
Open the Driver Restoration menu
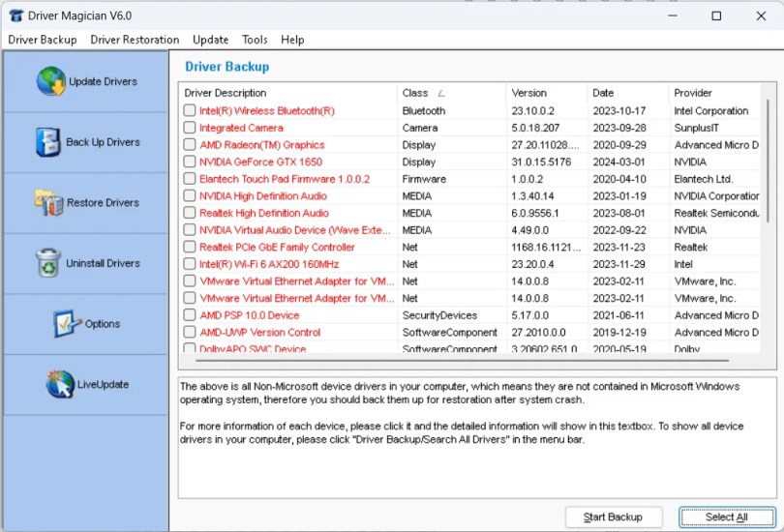(135, 40)
